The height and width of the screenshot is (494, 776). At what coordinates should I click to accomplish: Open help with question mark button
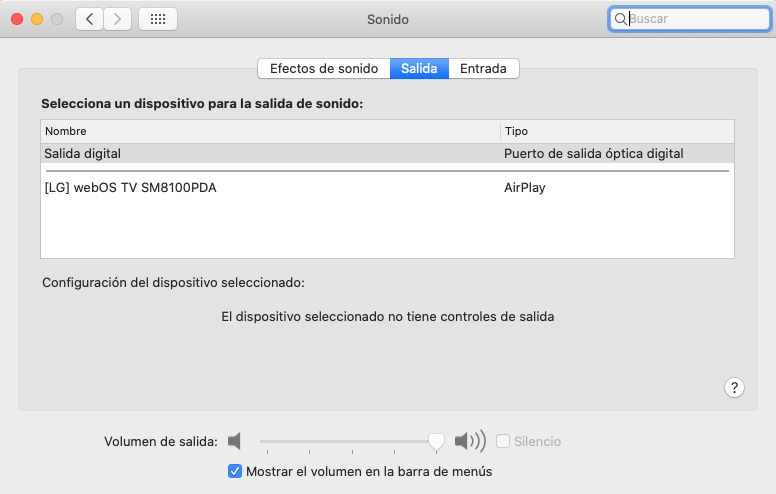click(x=734, y=387)
